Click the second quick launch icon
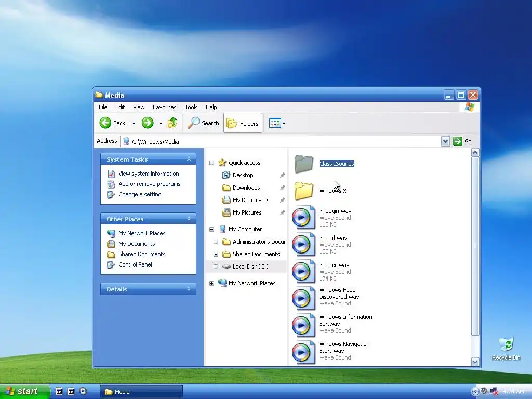The width and height of the screenshot is (532, 399). point(71,391)
